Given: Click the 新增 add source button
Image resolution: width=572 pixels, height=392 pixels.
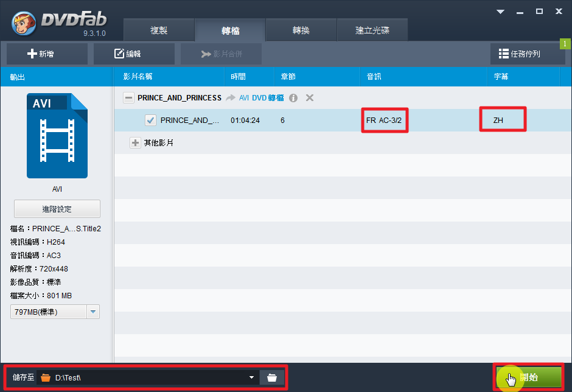Looking at the screenshot, I should pos(47,54).
